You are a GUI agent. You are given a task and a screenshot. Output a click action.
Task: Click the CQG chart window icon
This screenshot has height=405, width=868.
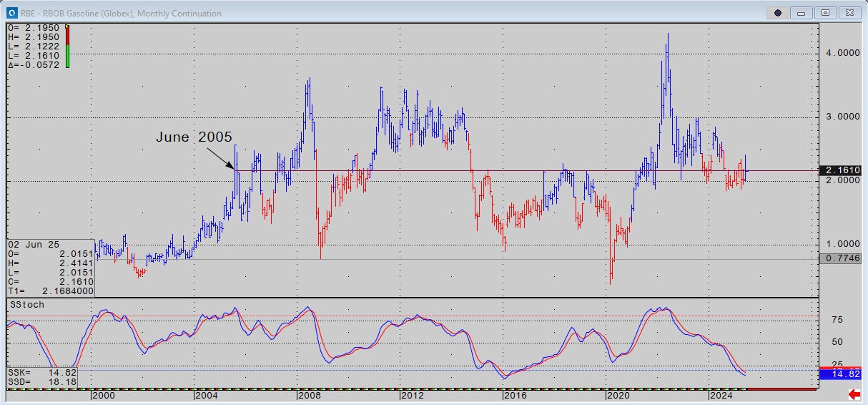(11, 13)
